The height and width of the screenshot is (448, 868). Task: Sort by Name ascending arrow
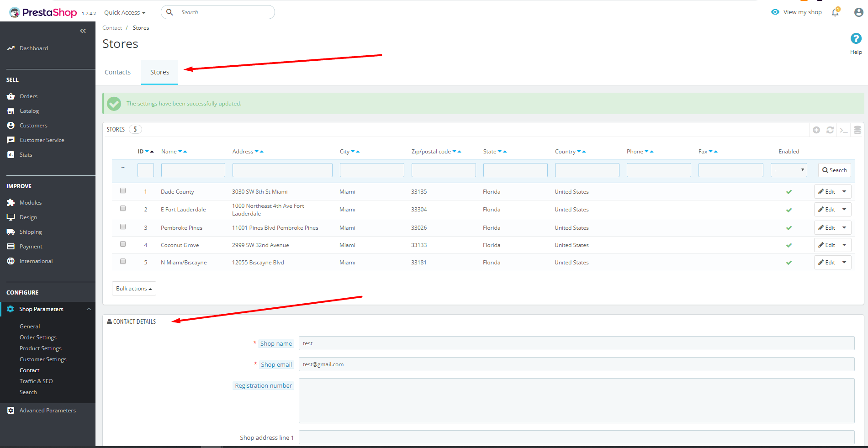[x=185, y=152]
